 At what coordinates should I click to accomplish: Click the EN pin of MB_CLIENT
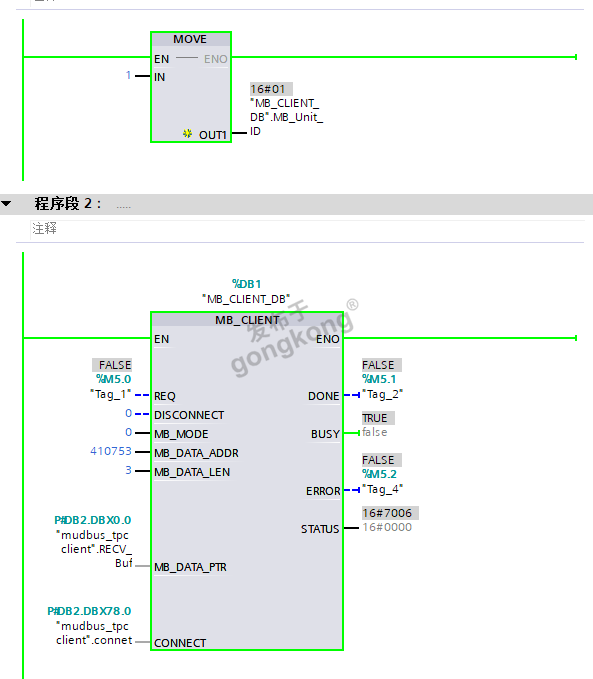tap(162, 339)
